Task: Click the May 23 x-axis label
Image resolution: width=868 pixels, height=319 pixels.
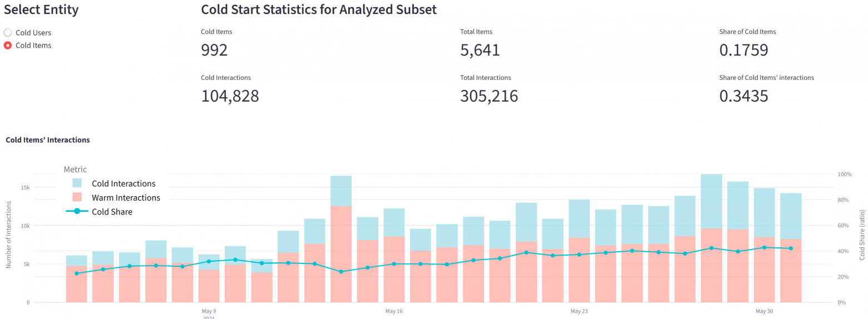Action: coord(579,311)
